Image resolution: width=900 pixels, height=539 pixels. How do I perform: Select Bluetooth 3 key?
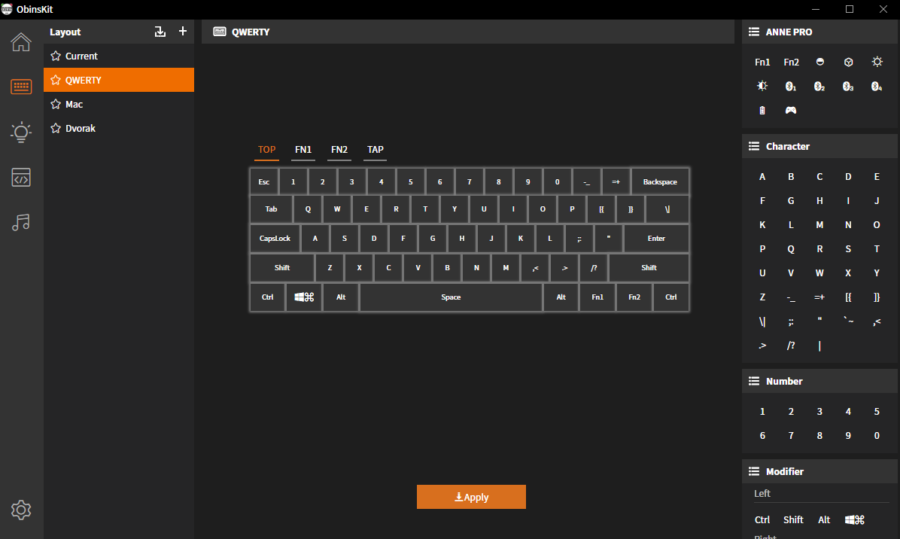(848, 87)
